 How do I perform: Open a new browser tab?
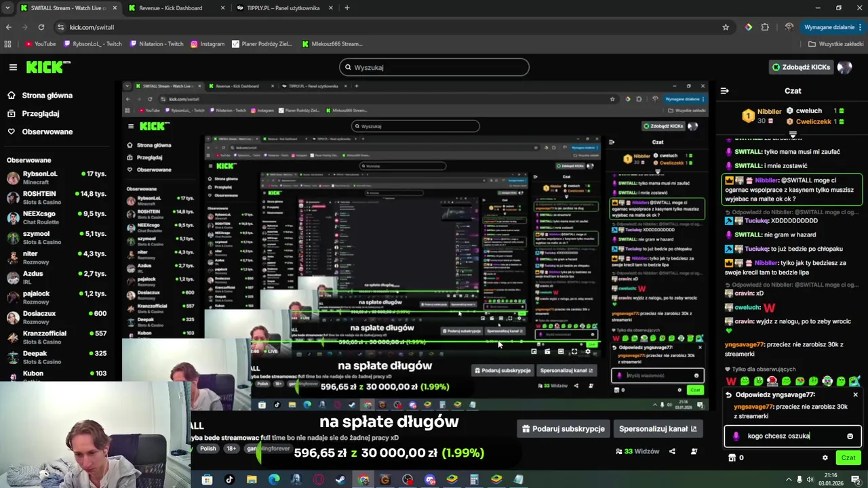[347, 8]
